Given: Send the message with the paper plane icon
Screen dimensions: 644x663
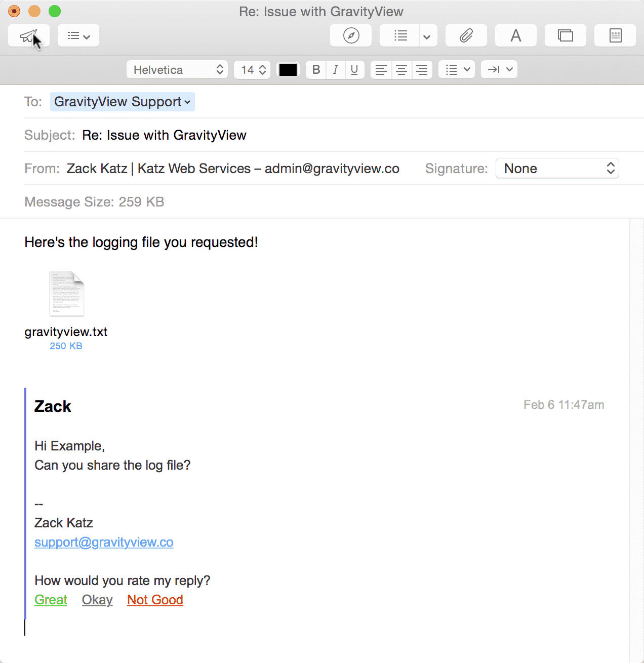Looking at the screenshot, I should click(28, 35).
